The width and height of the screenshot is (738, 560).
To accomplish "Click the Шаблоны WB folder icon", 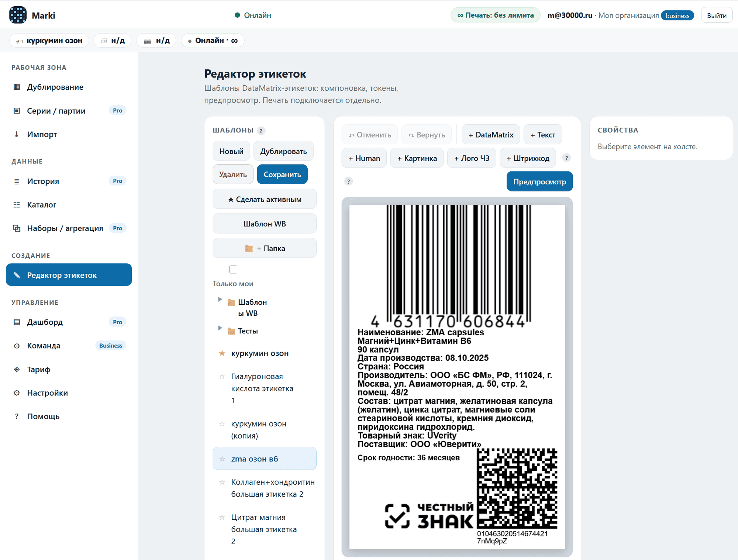I will click(x=231, y=303).
